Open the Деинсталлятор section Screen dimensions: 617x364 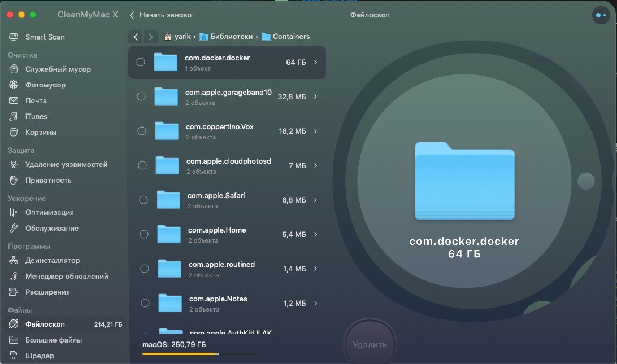[x=53, y=260]
